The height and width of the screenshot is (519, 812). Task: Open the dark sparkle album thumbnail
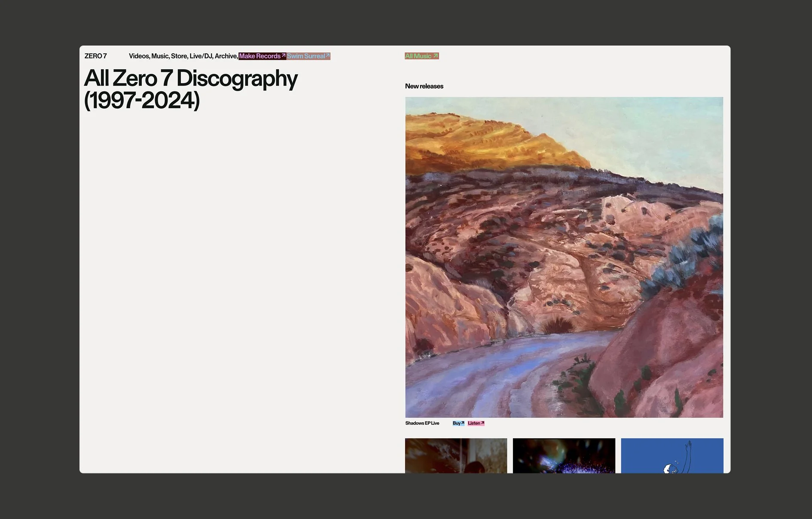pyautogui.click(x=564, y=455)
